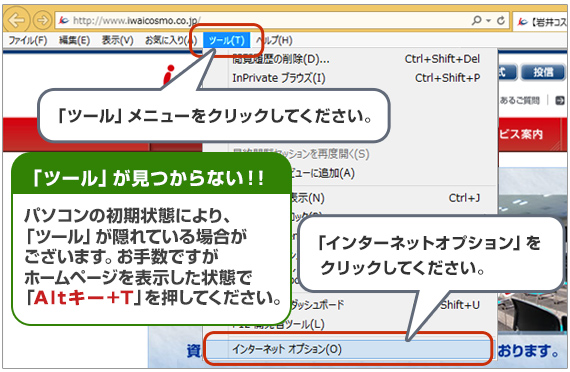Click the 投信 button on the webpage
Image resolution: width=570 pixels, height=372 pixels.
click(542, 72)
